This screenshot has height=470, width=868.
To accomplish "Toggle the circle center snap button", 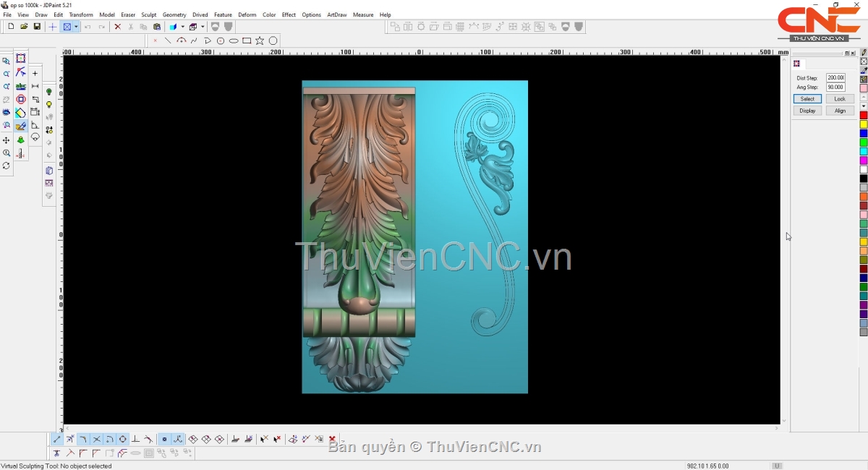I will click(x=123, y=440).
